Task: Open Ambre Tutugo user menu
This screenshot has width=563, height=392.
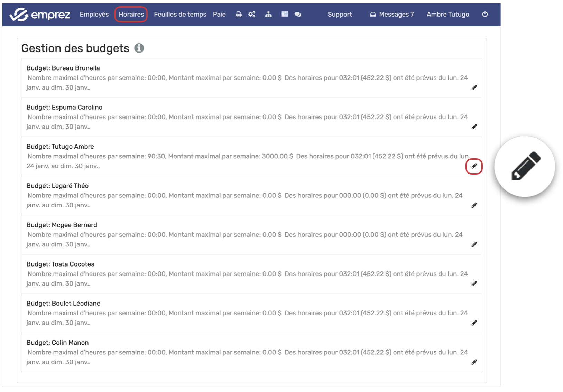Action: pyautogui.click(x=448, y=15)
